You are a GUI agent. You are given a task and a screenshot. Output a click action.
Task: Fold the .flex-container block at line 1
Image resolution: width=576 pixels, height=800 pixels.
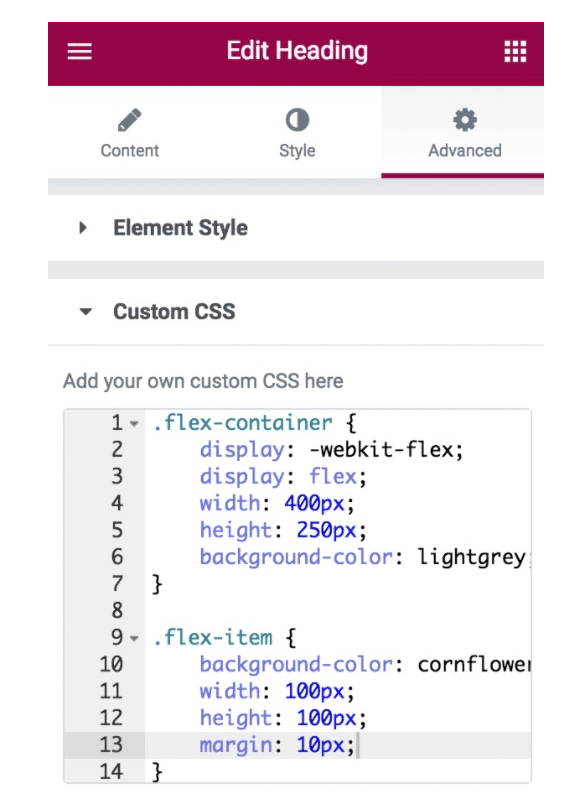pos(134,423)
